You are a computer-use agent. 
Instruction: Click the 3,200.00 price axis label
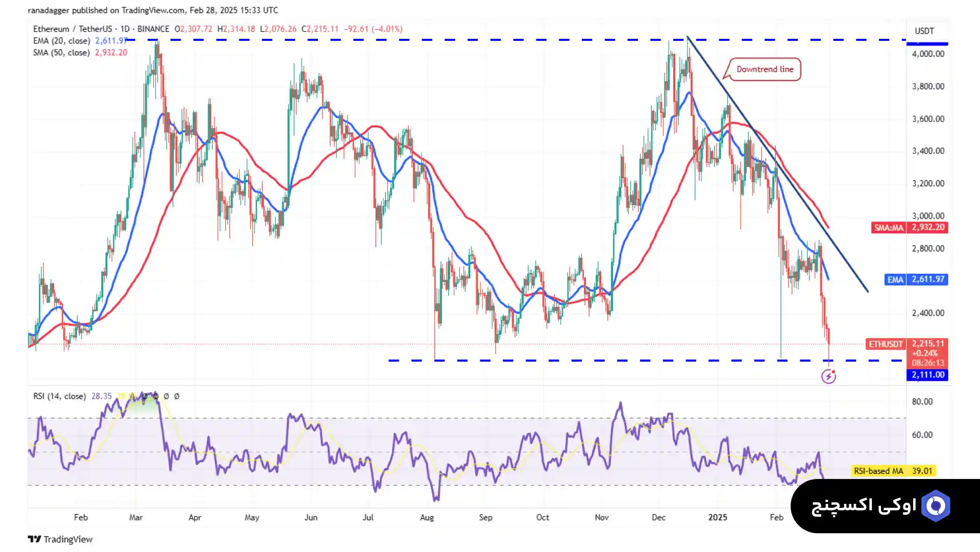(x=928, y=183)
